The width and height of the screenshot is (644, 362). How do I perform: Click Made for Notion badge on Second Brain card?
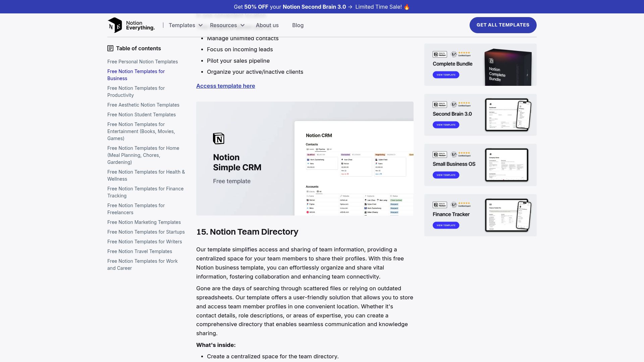pos(440,105)
